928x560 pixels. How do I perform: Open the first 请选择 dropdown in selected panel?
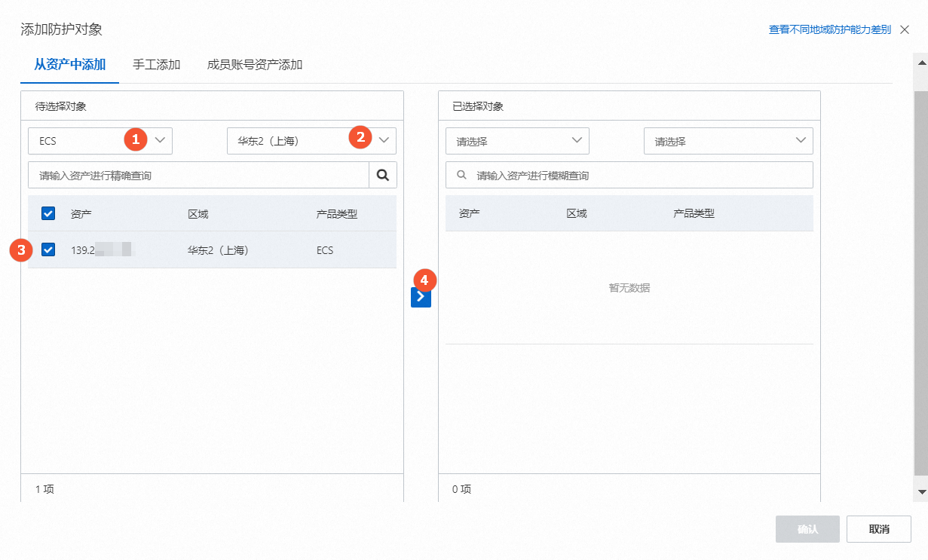(x=517, y=141)
